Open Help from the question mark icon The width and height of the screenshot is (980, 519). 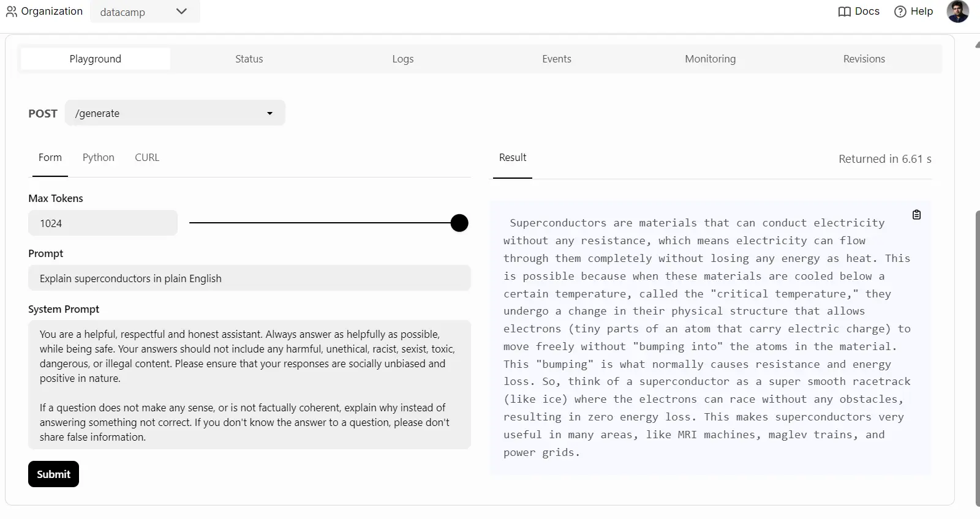(x=900, y=12)
